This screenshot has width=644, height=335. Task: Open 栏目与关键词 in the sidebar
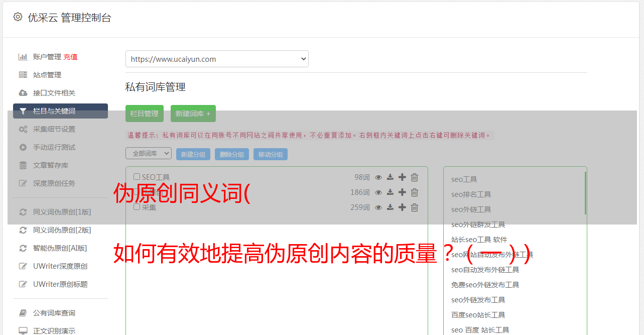click(x=60, y=111)
